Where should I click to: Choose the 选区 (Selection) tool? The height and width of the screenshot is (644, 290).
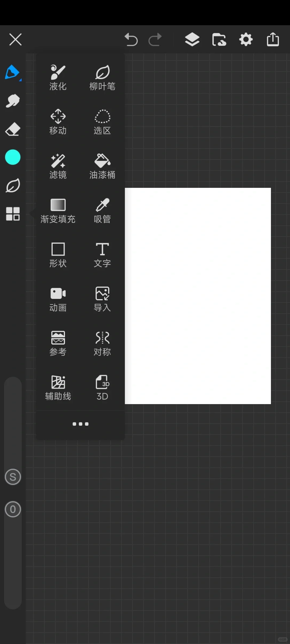102,122
